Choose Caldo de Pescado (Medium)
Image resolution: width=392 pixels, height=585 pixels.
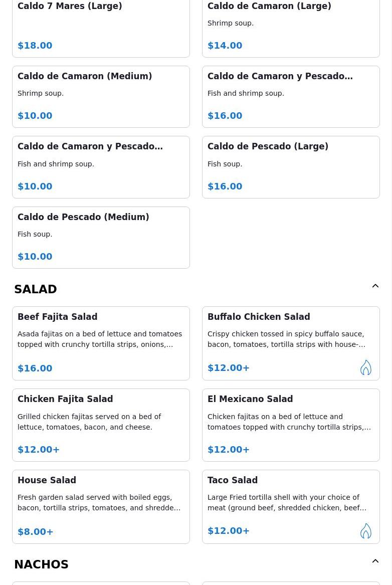101,238
